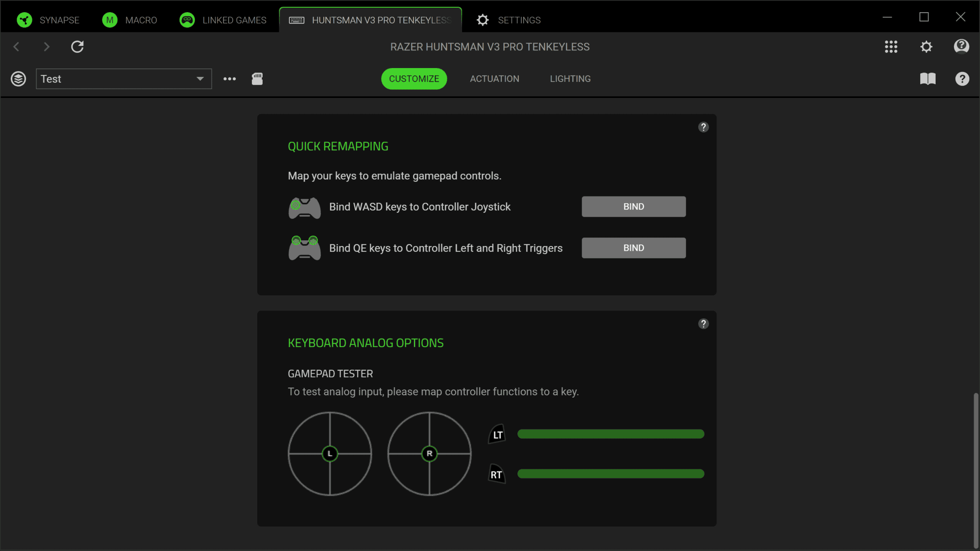Click the Razer Synapse logo icon
The height and width of the screenshot is (551, 980).
(24, 20)
